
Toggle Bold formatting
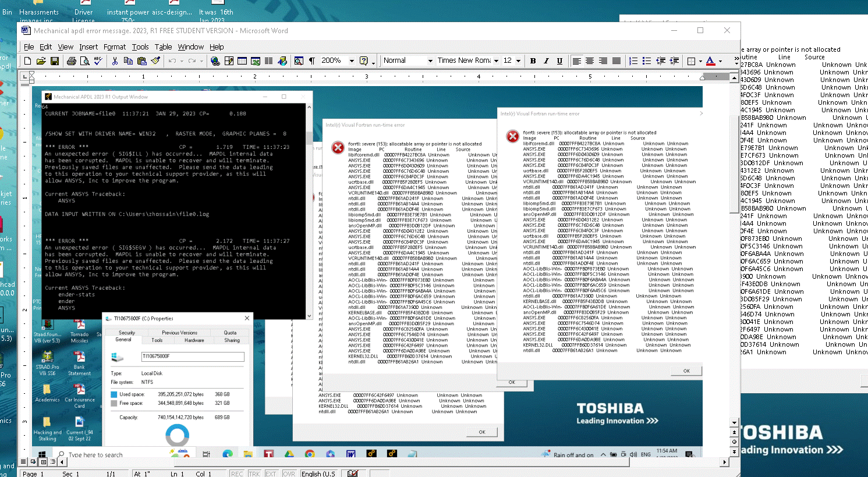[x=533, y=60]
